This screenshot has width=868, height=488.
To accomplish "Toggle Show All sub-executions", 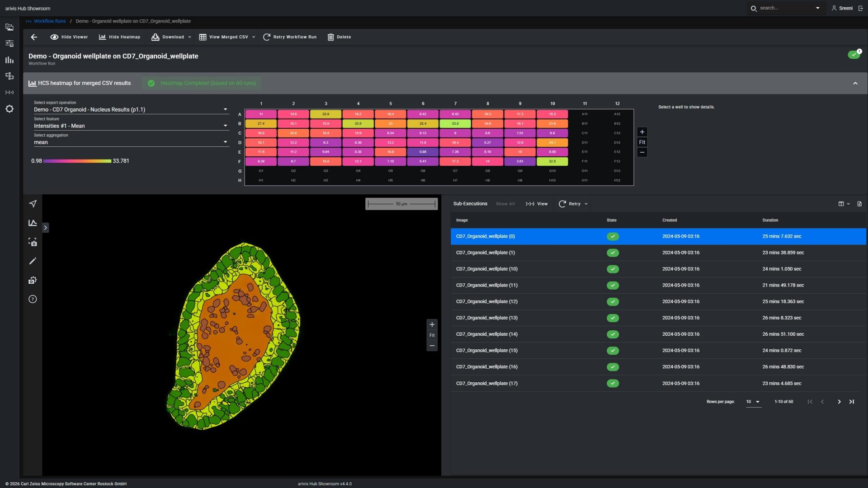I will coord(505,204).
